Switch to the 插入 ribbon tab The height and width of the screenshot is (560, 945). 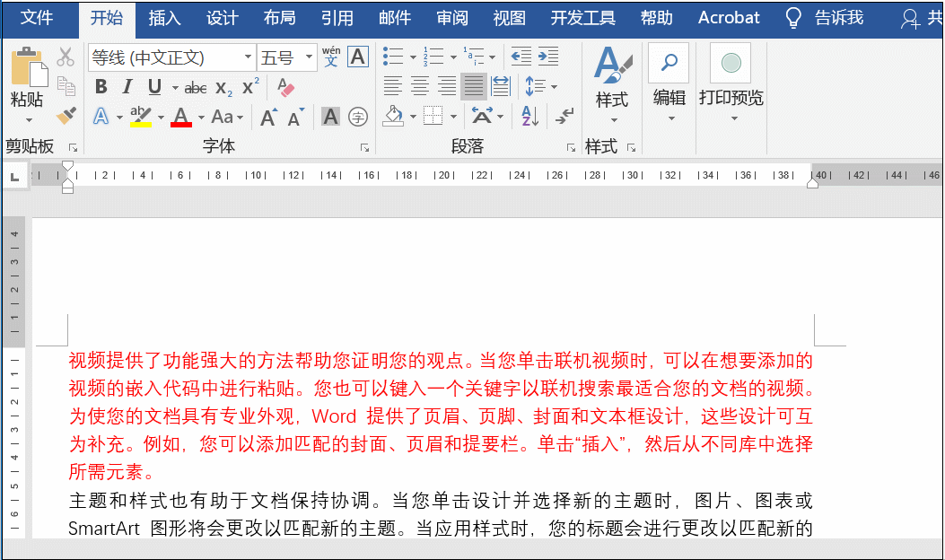coord(164,17)
